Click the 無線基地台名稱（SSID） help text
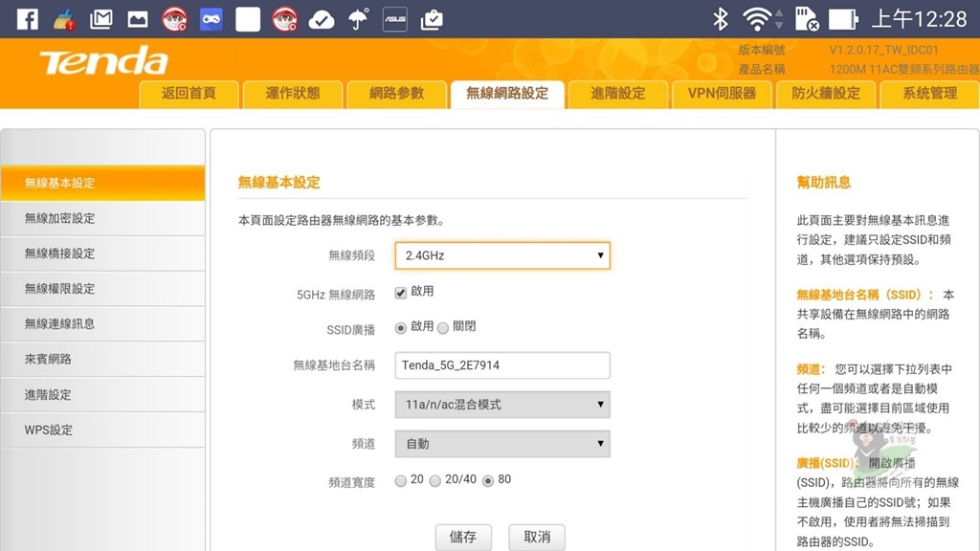The image size is (980, 551). click(x=865, y=295)
